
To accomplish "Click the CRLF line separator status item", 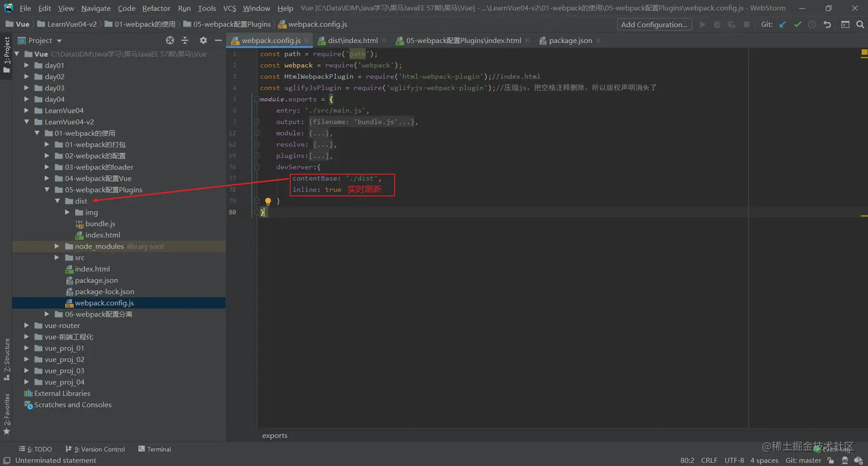I will (x=709, y=460).
